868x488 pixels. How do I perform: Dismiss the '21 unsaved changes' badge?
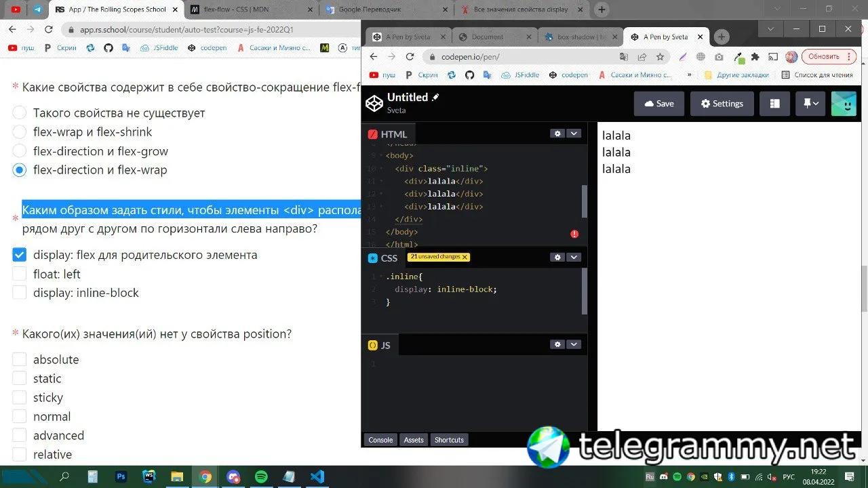pyautogui.click(x=465, y=257)
